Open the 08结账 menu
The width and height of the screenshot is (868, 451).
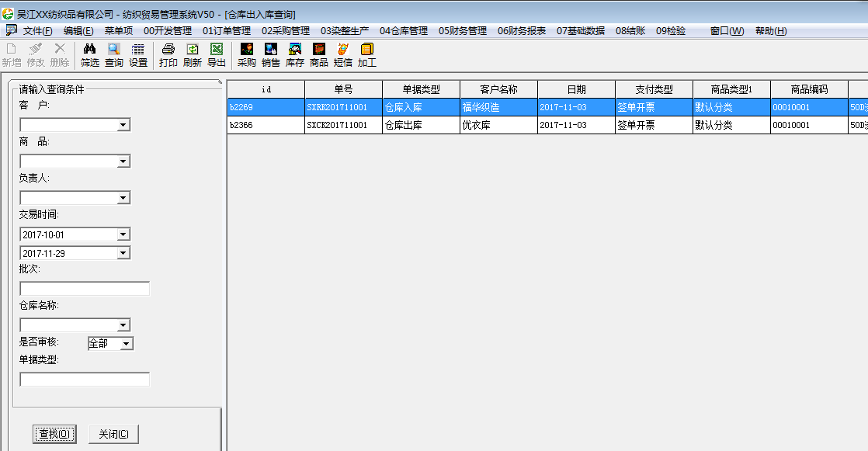(x=630, y=31)
